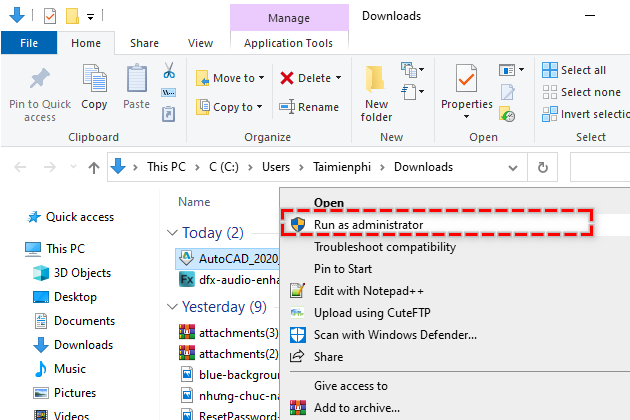The width and height of the screenshot is (630, 420).
Task: Click the Name column header
Action: (194, 202)
